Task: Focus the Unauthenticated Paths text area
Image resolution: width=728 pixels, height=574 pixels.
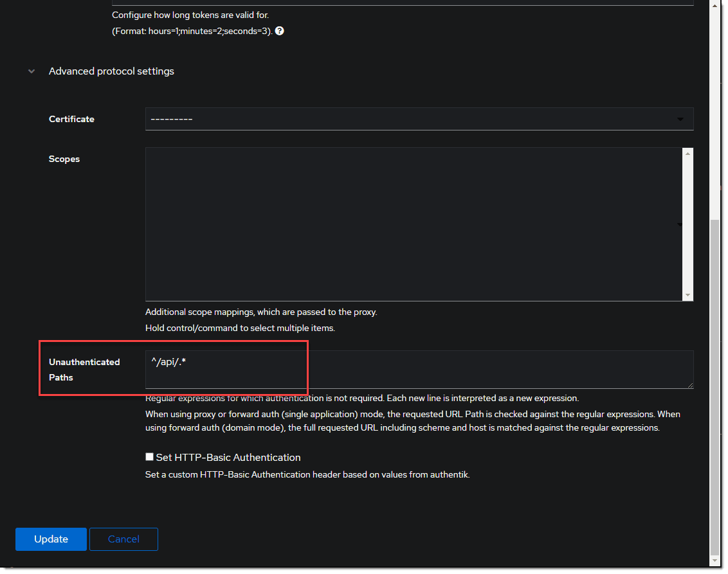Action: tap(418, 370)
